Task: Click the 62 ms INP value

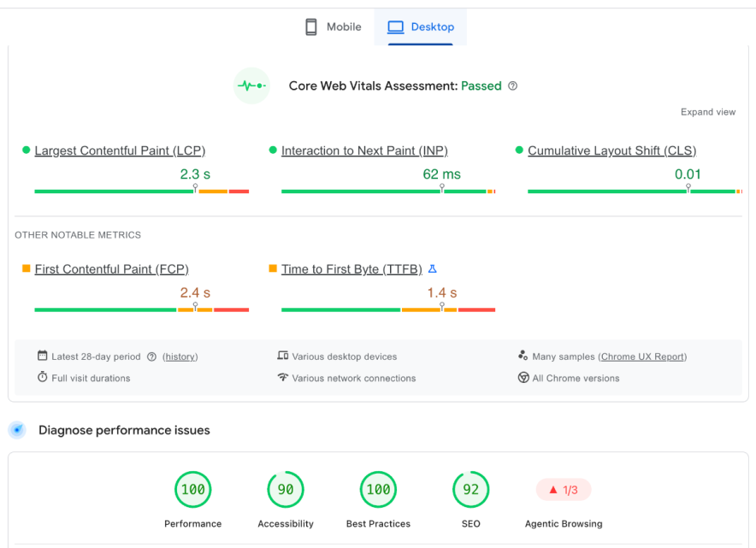Action: tap(441, 174)
